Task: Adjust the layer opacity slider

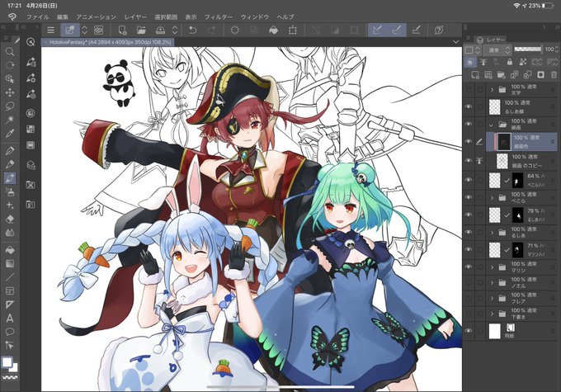Action: click(x=528, y=49)
